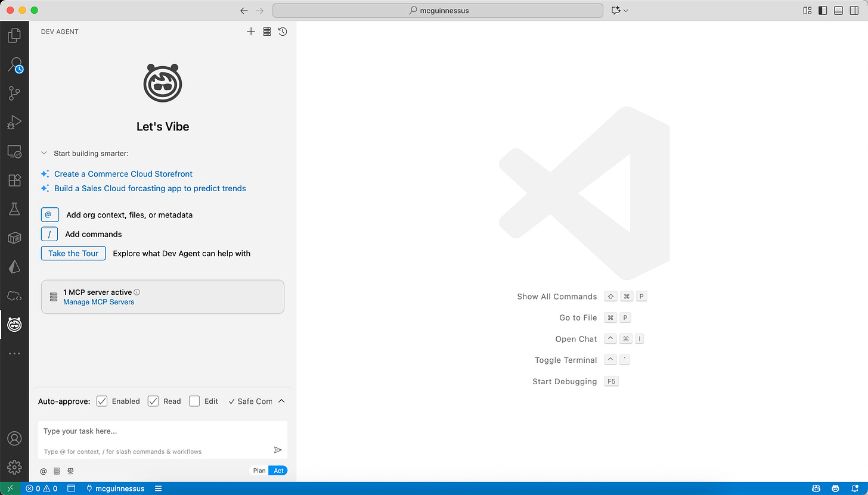The image size is (868, 495).
Task: Click the Dev Agent sunglasses mascot logo
Action: 163,83
